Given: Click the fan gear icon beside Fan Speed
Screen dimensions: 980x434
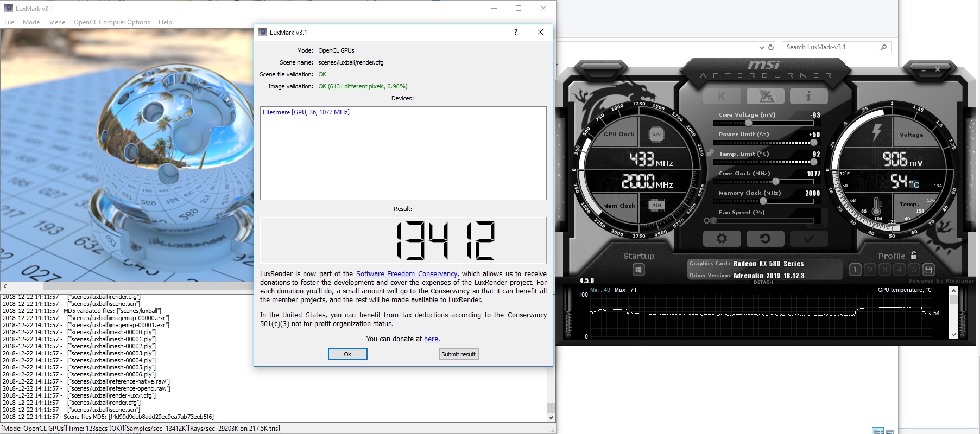Looking at the screenshot, I should coord(706,221).
